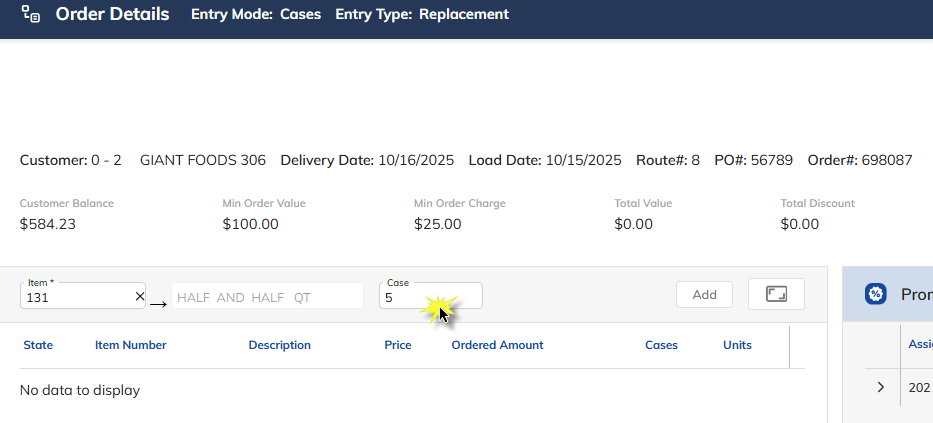The image size is (933, 423).
Task: Click the Add button
Action: 704,294
